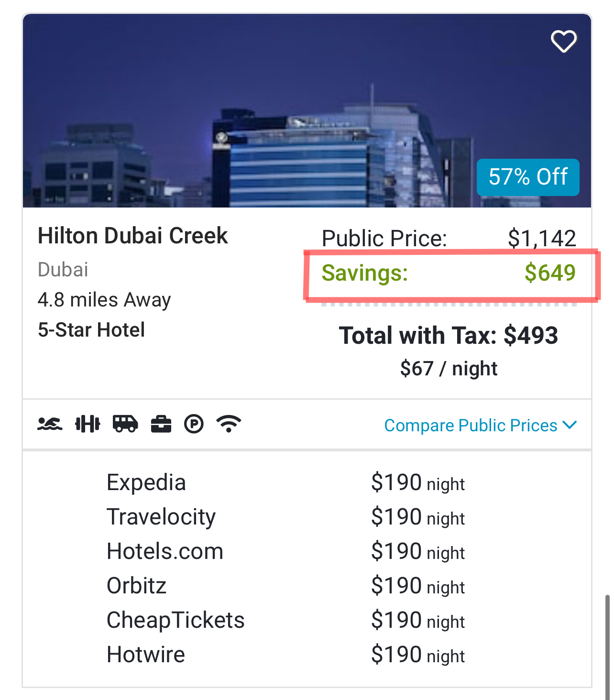Open the Compare Public Prices link
The height and width of the screenshot is (700, 614).
(471, 426)
